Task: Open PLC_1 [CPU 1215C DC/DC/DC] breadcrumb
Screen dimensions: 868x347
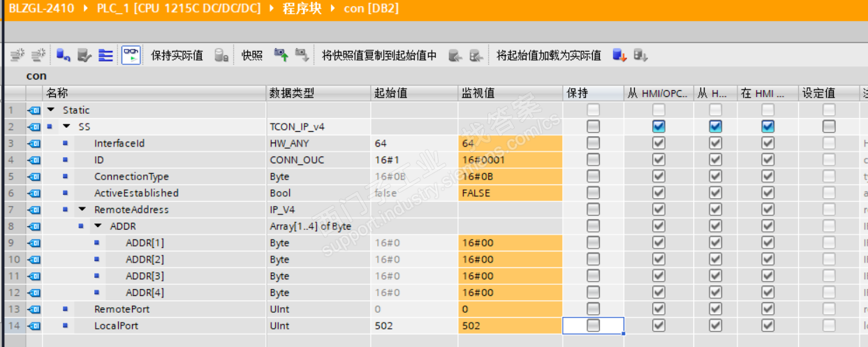Action: pyautogui.click(x=179, y=8)
